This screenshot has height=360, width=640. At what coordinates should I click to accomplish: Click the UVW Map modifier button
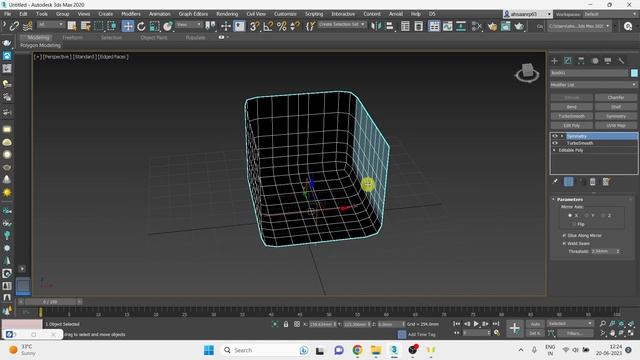point(616,126)
